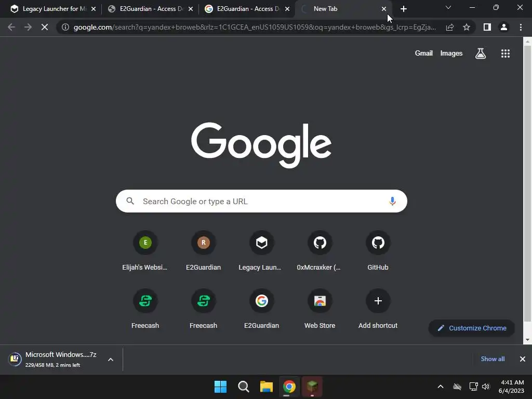
Task: Open the E2Guardian shortcut with R icon
Action: click(x=203, y=251)
